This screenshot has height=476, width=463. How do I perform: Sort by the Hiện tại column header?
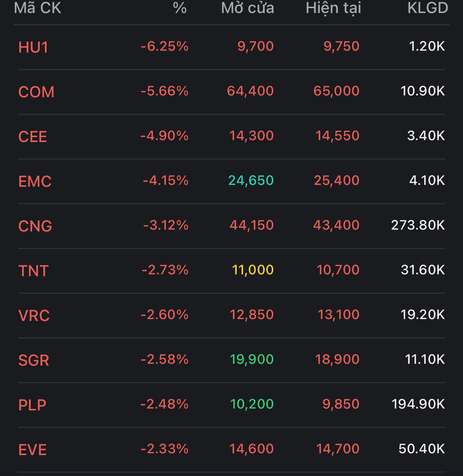[x=333, y=8]
